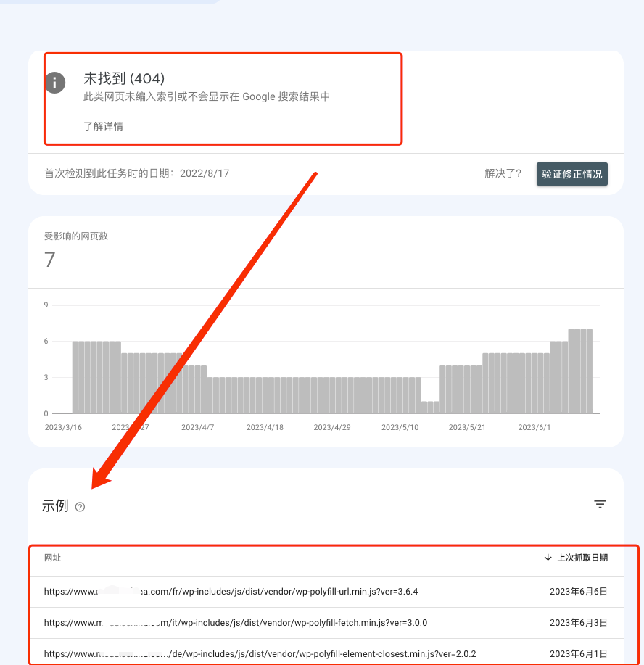Click the first-detected date 2022/8/17 text

tap(205, 173)
